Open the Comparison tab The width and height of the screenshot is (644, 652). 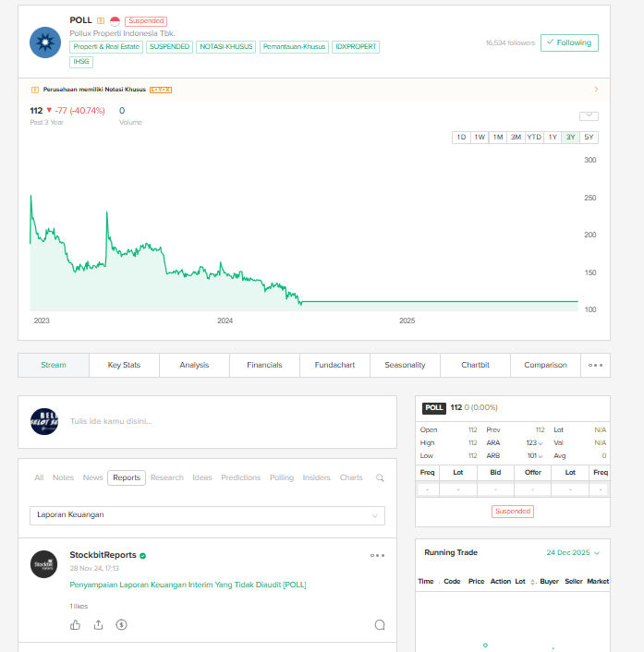click(x=545, y=365)
